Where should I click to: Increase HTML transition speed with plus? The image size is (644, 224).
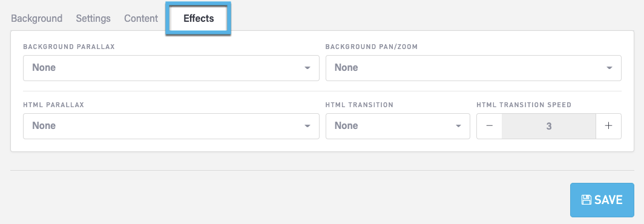609,126
